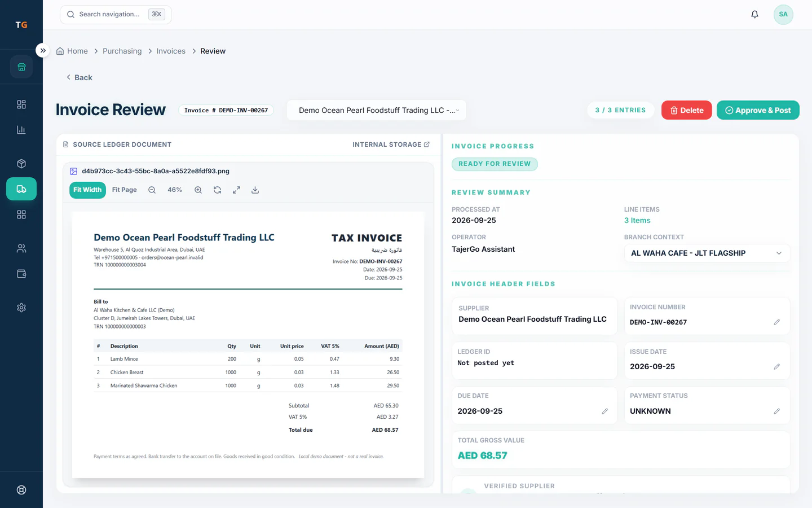The height and width of the screenshot is (508, 812).
Task: Open the SA user avatar menu
Action: point(783,14)
